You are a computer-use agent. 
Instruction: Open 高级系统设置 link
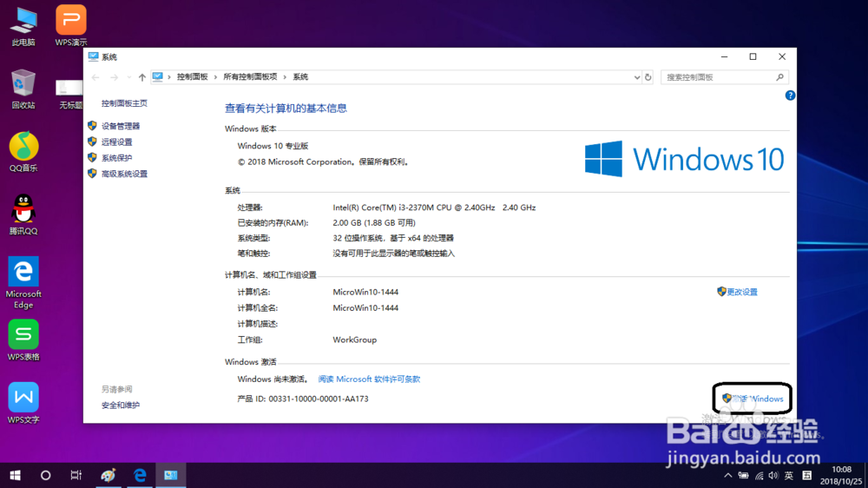(124, 174)
